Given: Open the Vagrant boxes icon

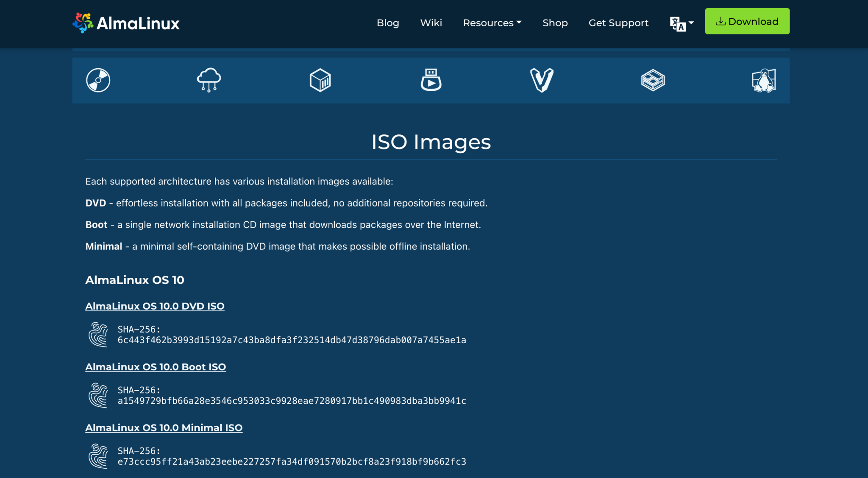Looking at the screenshot, I should [542, 80].
